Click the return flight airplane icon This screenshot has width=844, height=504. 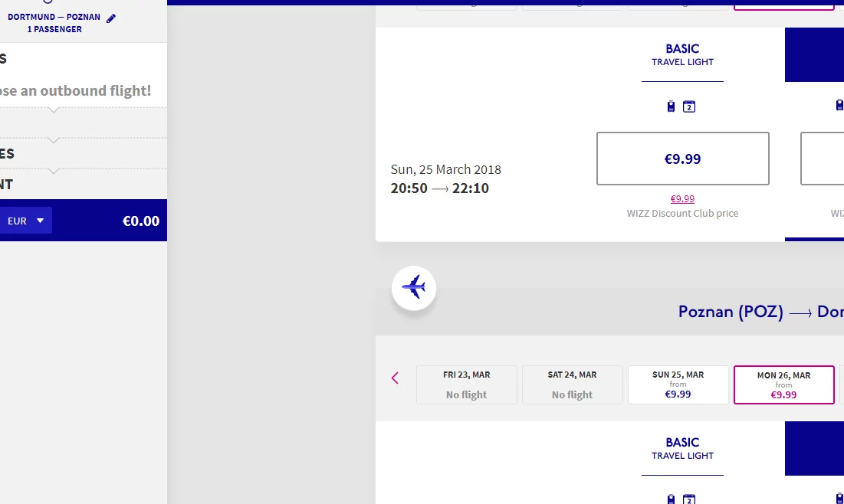pyautogui.click(x=414, y=288)
